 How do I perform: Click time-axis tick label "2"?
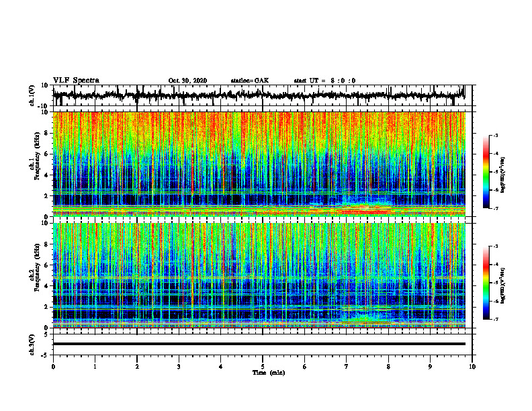coord(137,367)
